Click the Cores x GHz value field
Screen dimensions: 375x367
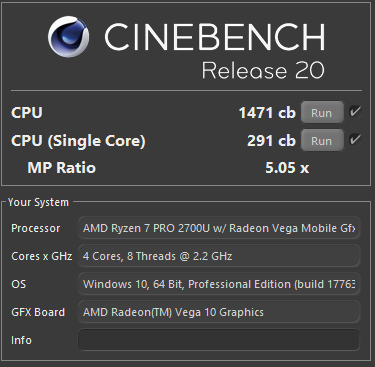[219, 256]
